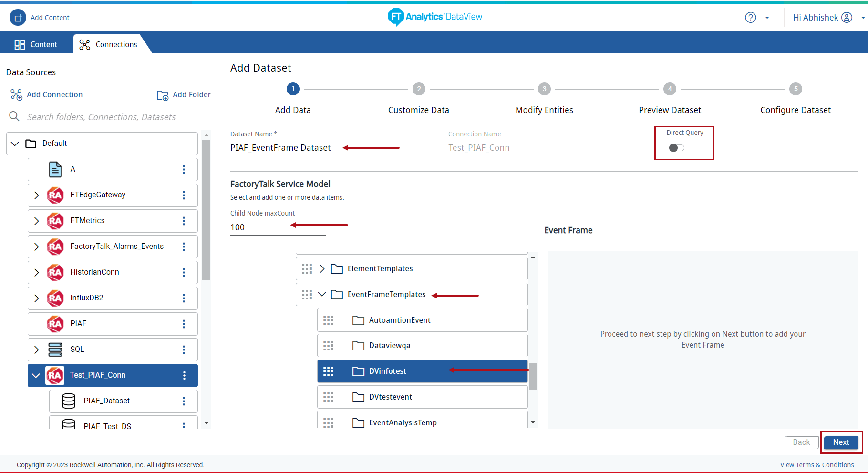Grab drag handle of EventFrameTemplates row

tap(307, 295)
